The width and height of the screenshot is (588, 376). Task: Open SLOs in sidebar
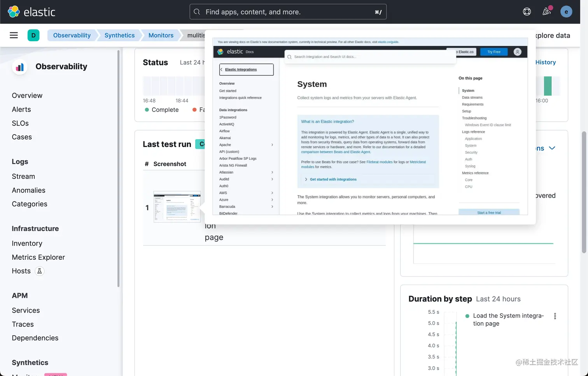pyautogui.click(x=20, y=123)
